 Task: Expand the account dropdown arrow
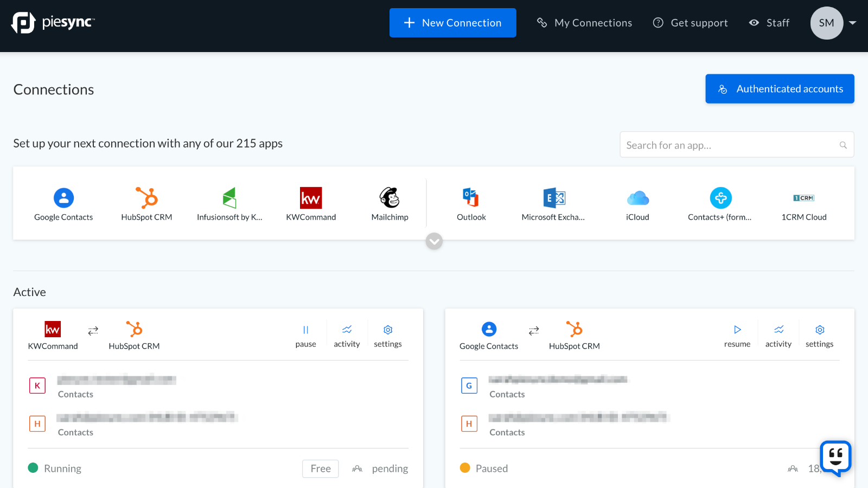(852, 23)
